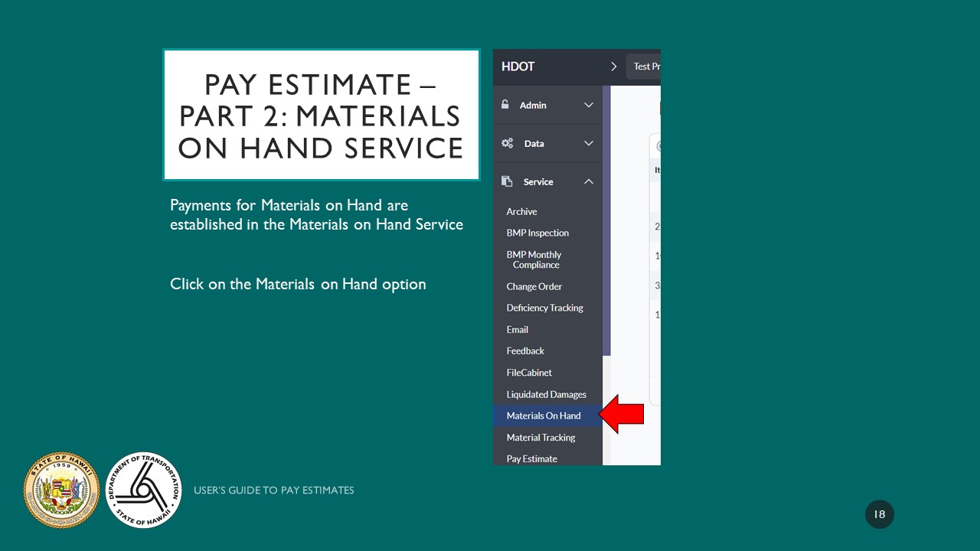Expand the Data menu chevron
The height and width of the screenshot is (551, 980).
point(589,143)
